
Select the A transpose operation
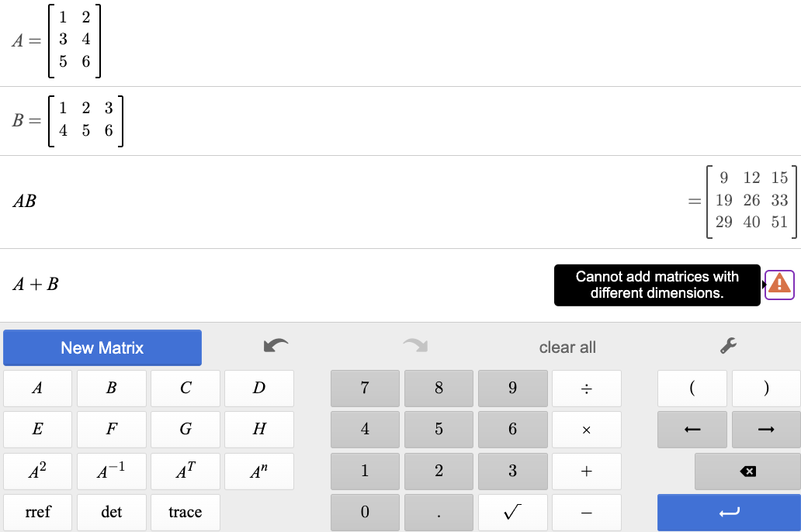pos(185,471)
